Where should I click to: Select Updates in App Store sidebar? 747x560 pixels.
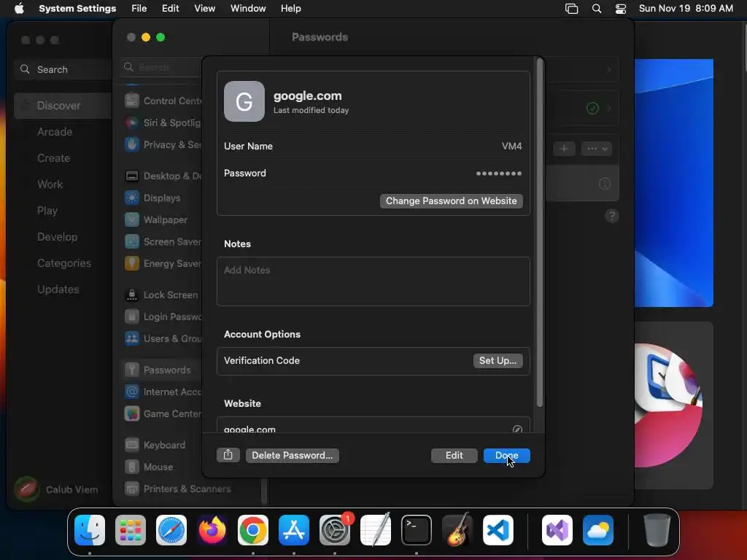[58, 289]
